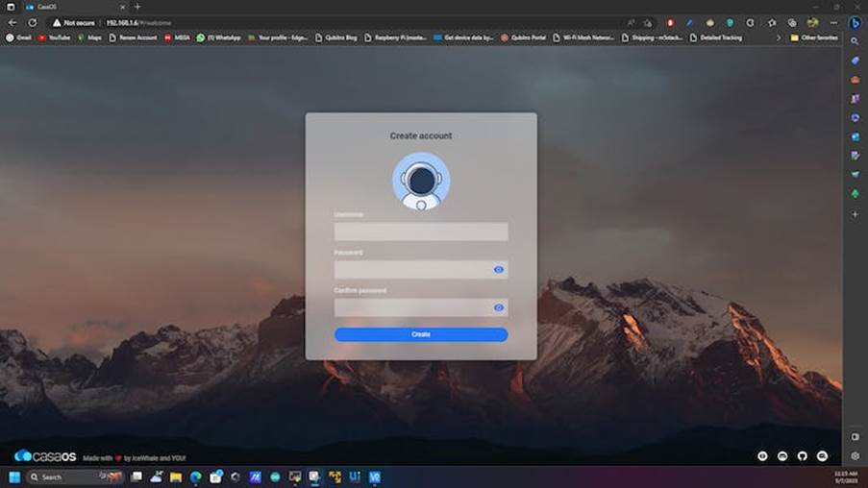
Task: Reload the page with refresh icon
Action: tap(33, 23)
